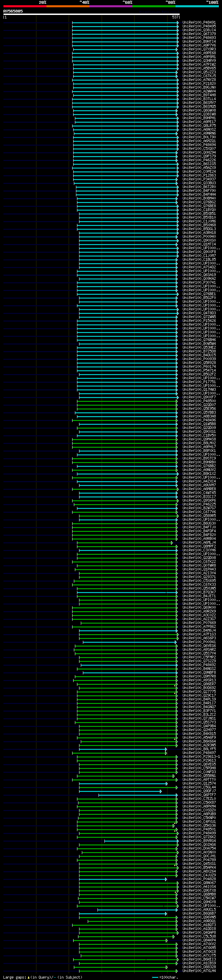Screen dimensions: 222x980
Task: Click the alignment bar for UniRef100_P48491
Action: point(125,23)
